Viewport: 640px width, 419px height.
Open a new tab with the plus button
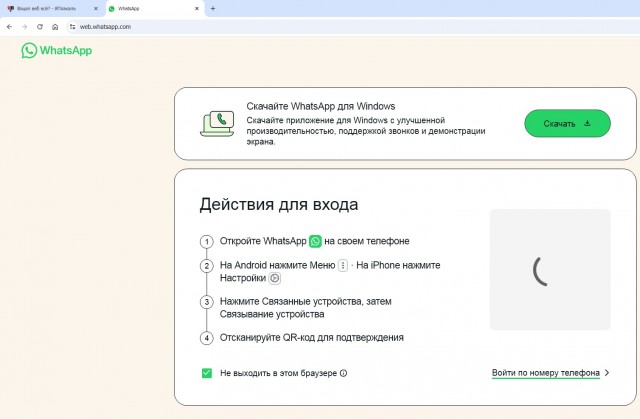coord(213,9)
